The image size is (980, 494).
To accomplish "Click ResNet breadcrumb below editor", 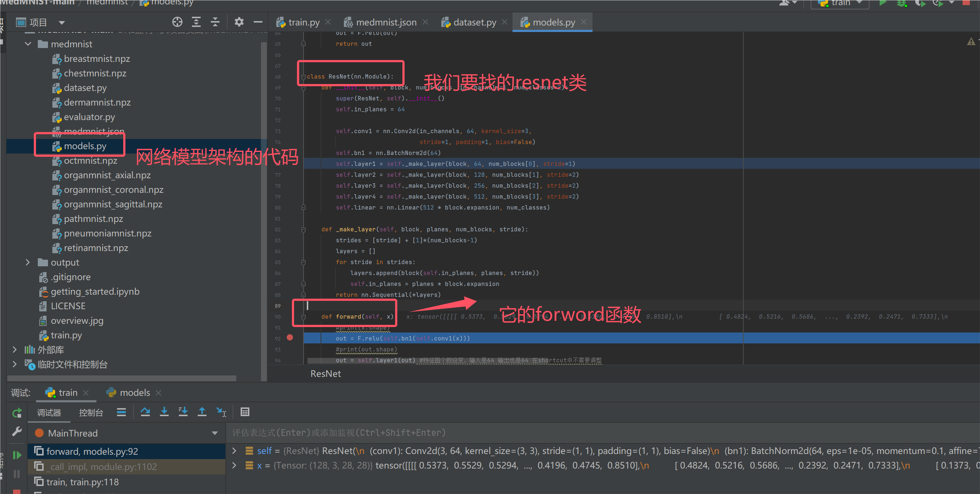I will tap(325, 374).
